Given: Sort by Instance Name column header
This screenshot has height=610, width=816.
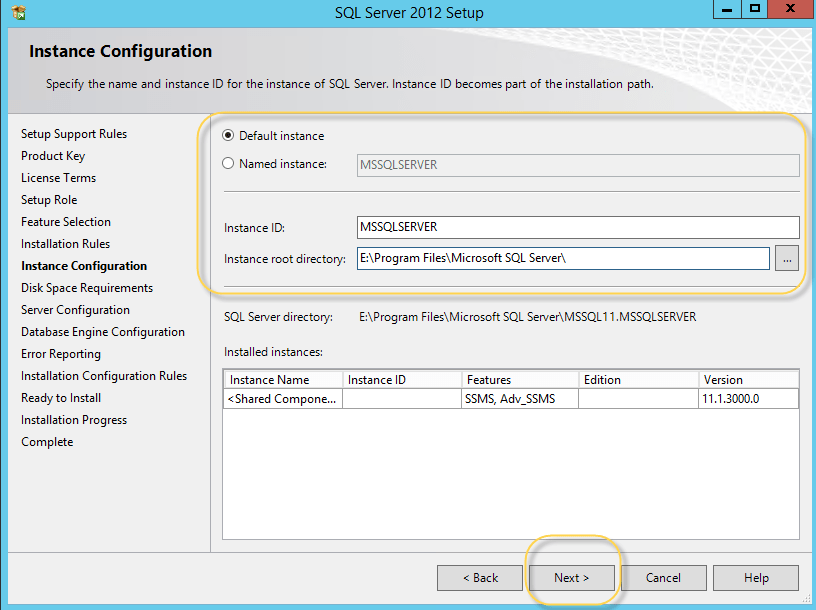Looking at the screenshot, I should [283, 380].
